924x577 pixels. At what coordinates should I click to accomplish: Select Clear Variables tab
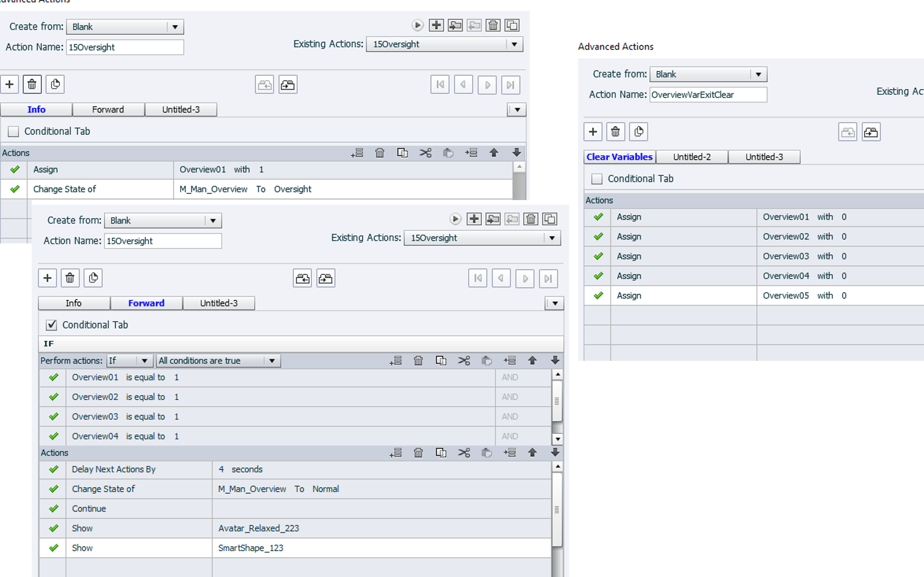619,157
